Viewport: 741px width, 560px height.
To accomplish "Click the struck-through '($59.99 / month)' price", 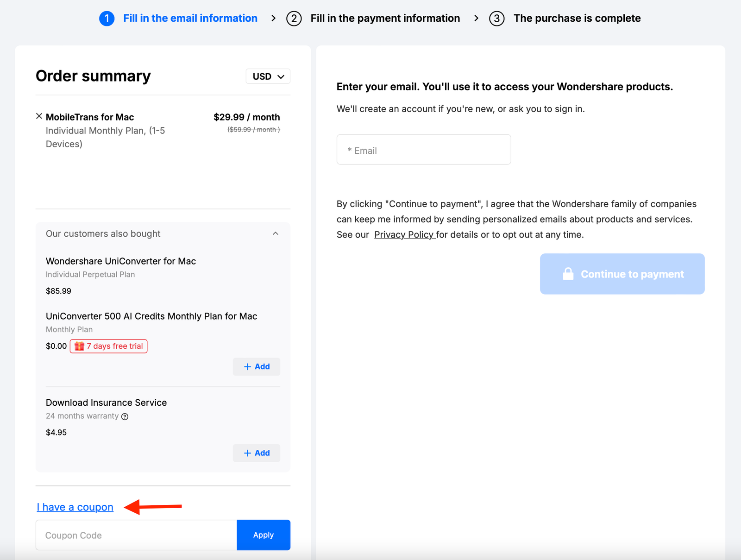I will tap(254, 130).
